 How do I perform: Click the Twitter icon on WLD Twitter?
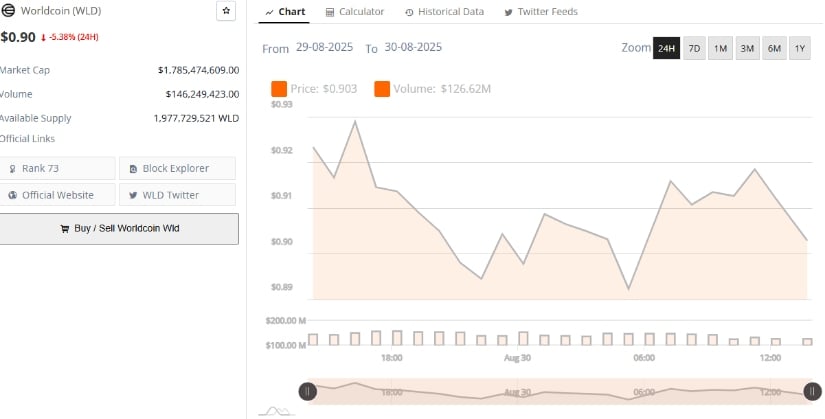tap(133, 195)
